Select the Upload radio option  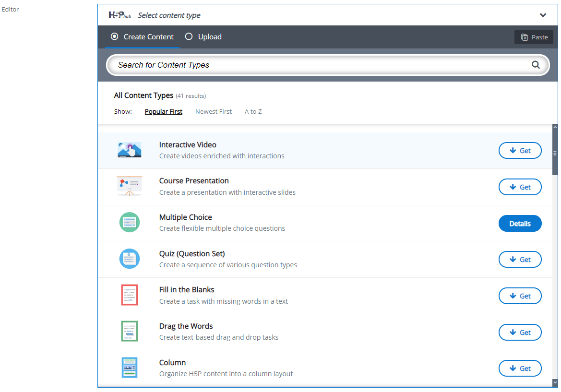coord(203,37)
